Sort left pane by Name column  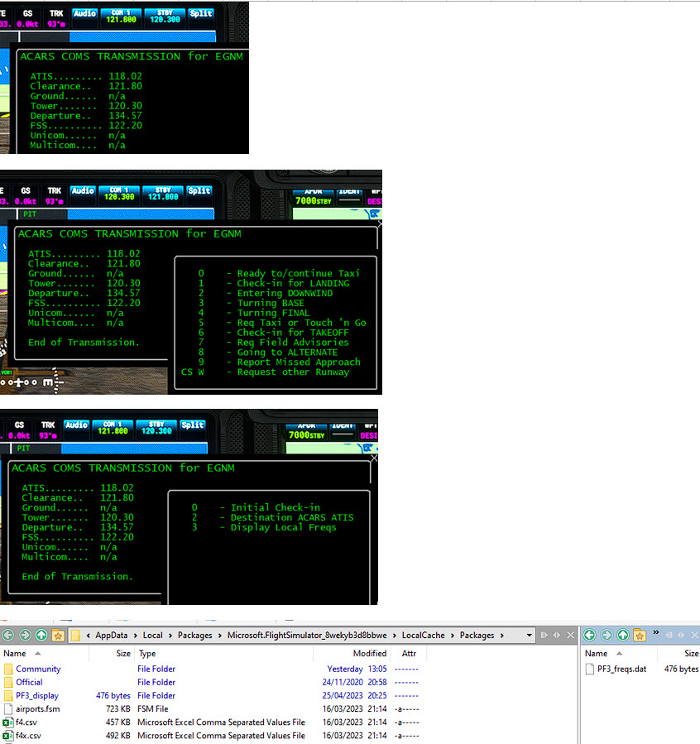(15, 653)
